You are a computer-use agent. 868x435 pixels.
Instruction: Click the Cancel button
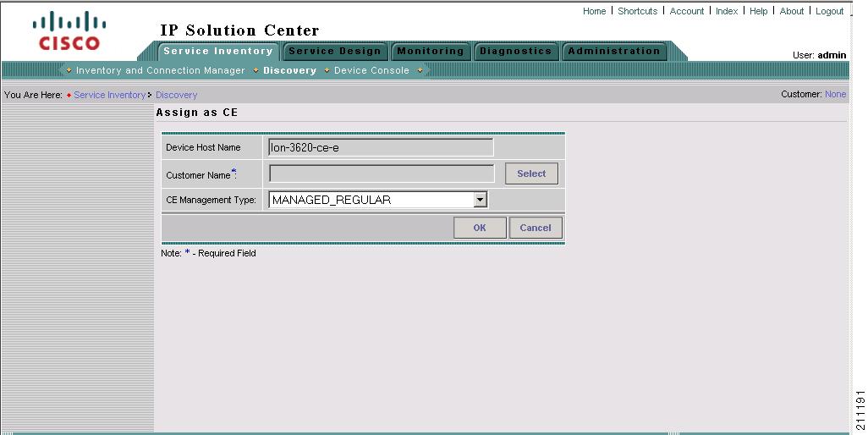point(536,228)
